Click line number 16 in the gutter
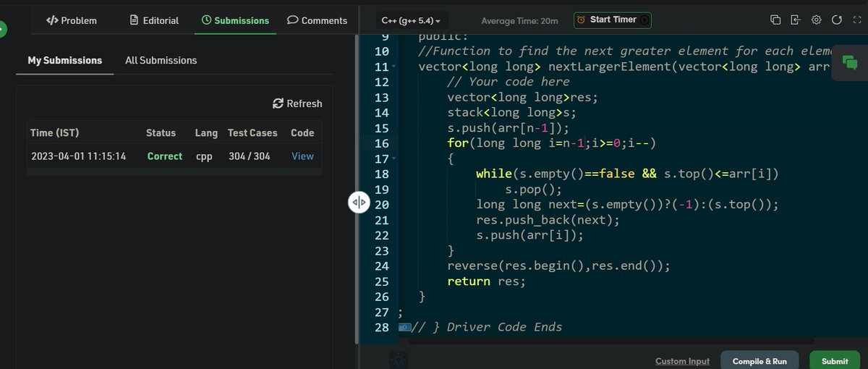The height and width of the screenshot is (369, 868). click(x=382, y=143)
